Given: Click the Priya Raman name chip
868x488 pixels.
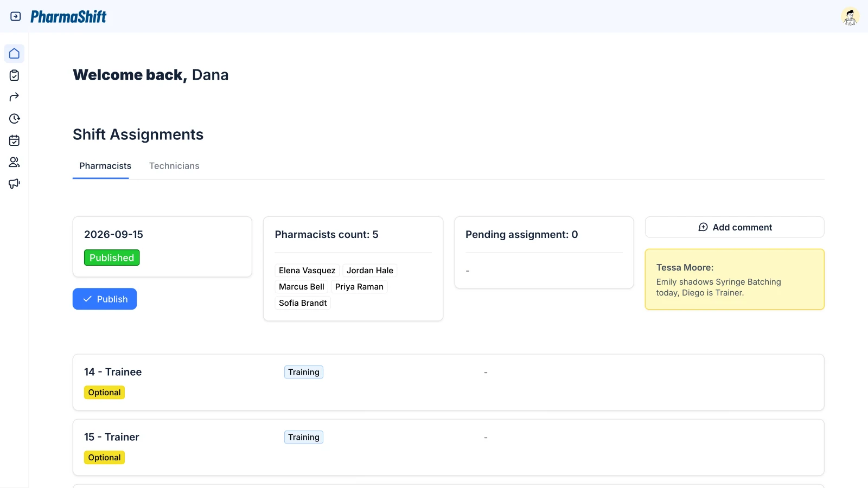Looking at the screenshot, I should point(359,287).
